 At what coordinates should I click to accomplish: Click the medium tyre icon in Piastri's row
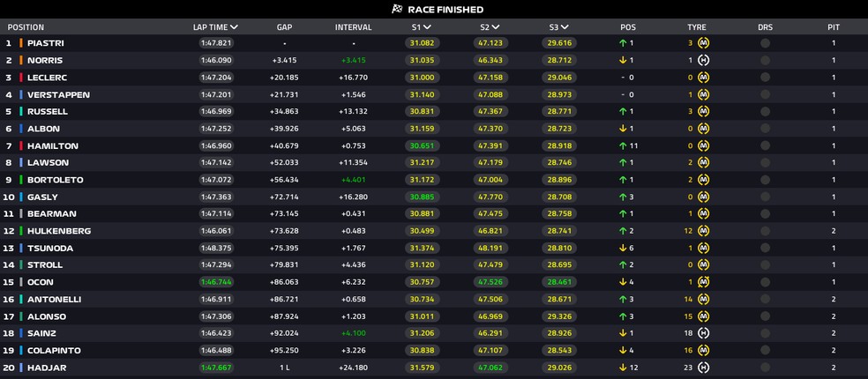click(704, 43)
